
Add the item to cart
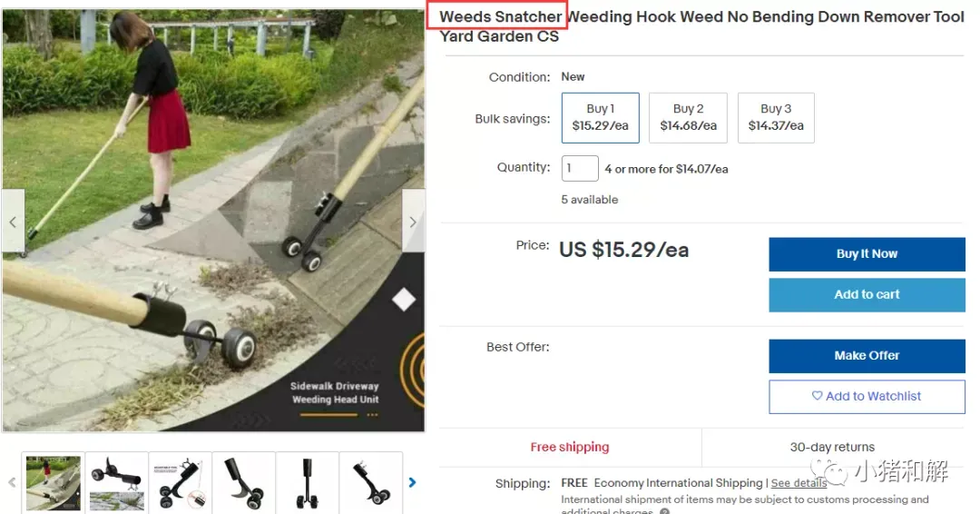pos(867,294)
